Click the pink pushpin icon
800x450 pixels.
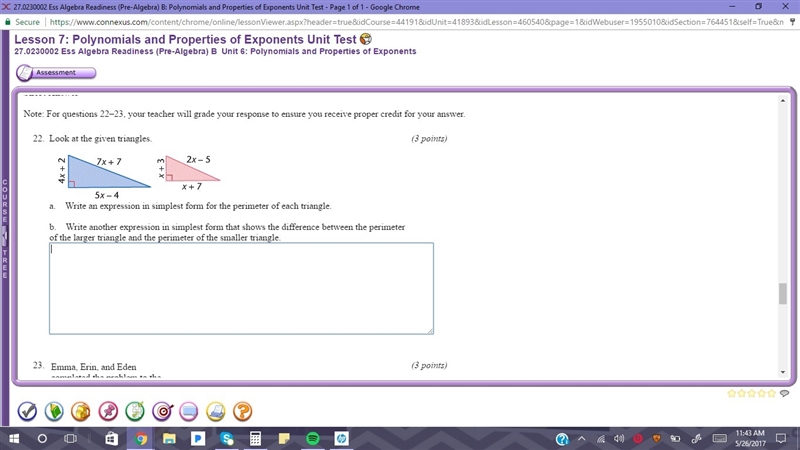pos(108,411)
